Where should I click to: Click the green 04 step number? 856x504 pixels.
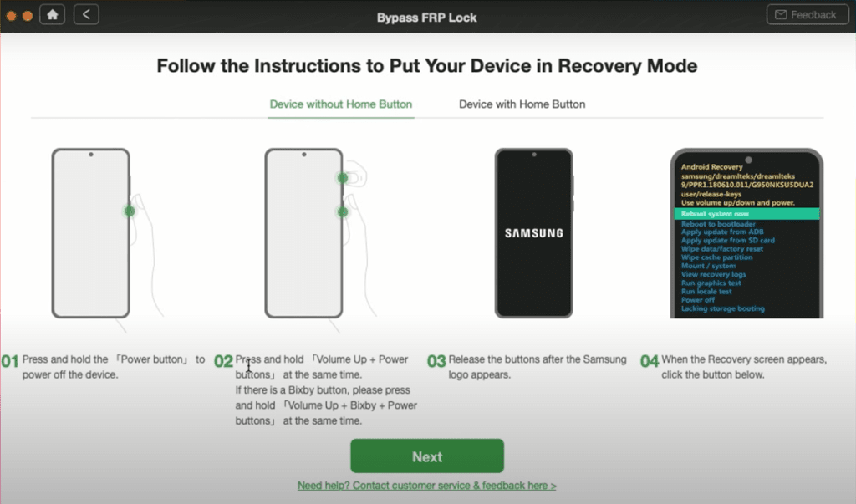(x=650, y=361)
